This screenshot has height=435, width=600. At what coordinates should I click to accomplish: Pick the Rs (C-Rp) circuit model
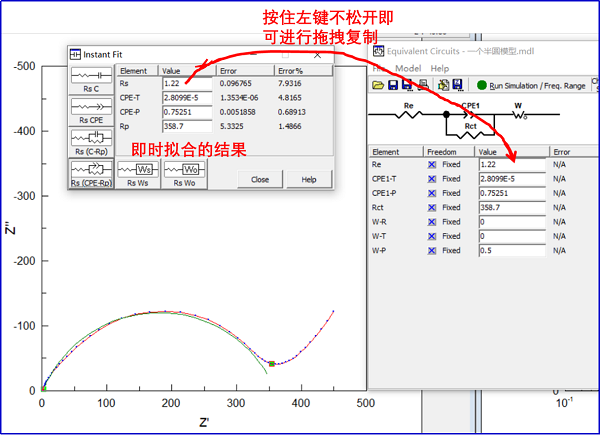pos(91,140)
